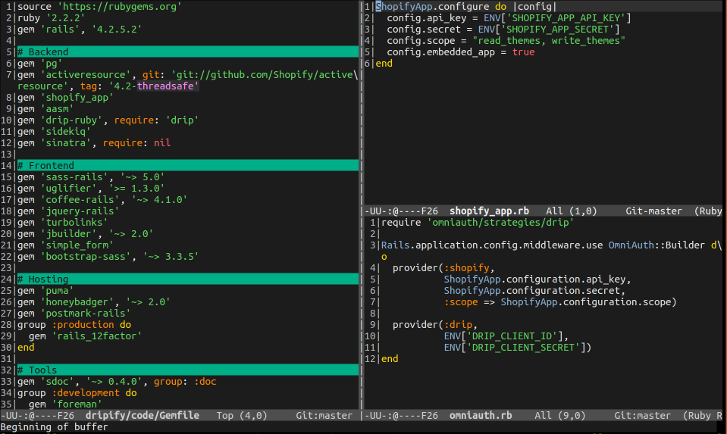Click the omniauth.rb buffer name in mode line
The height and width of the screenshot is (434, 727).
point(480,415)
